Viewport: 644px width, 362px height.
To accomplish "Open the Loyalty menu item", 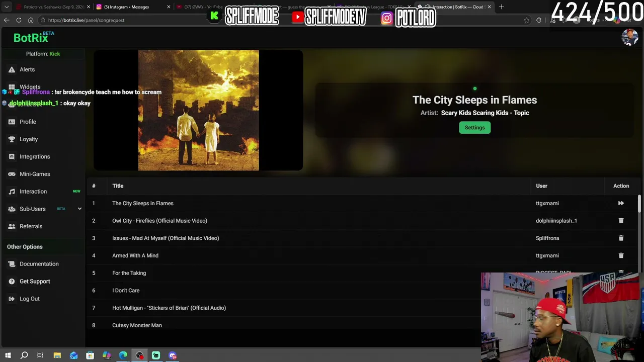I will click(29, 139).
